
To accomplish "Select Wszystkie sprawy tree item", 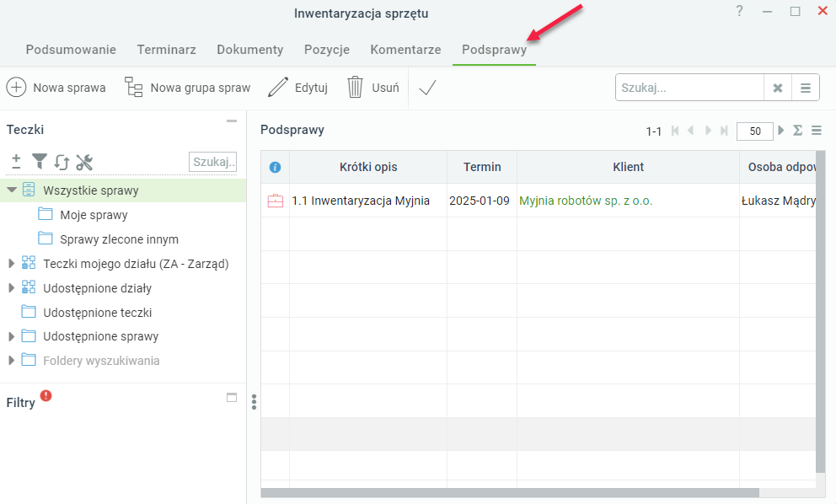I will [91, 190].
